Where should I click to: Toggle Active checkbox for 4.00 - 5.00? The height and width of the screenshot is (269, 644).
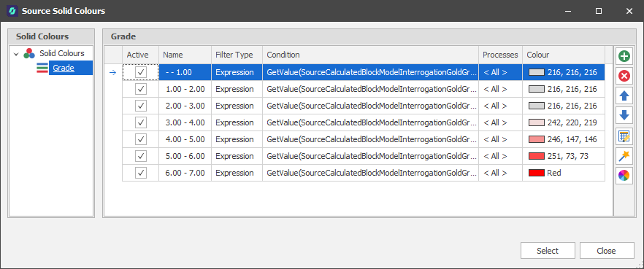[140, 139]
